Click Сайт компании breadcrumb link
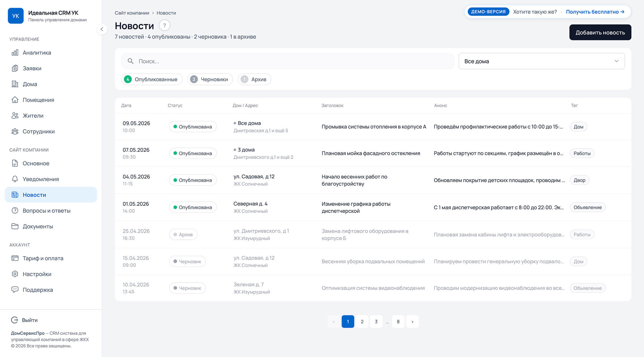 click(x=132, y=13)
